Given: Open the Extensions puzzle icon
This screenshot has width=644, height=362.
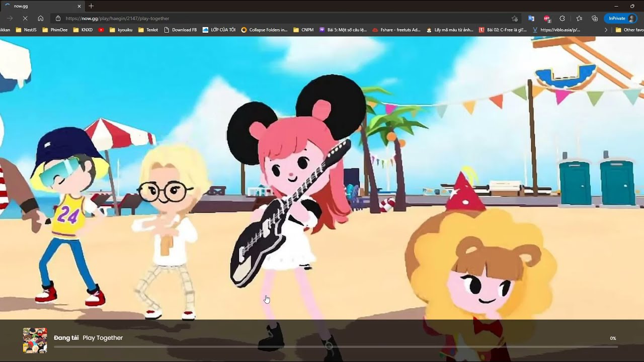Looking at the screenshot, I should click(x=562, y=18).
